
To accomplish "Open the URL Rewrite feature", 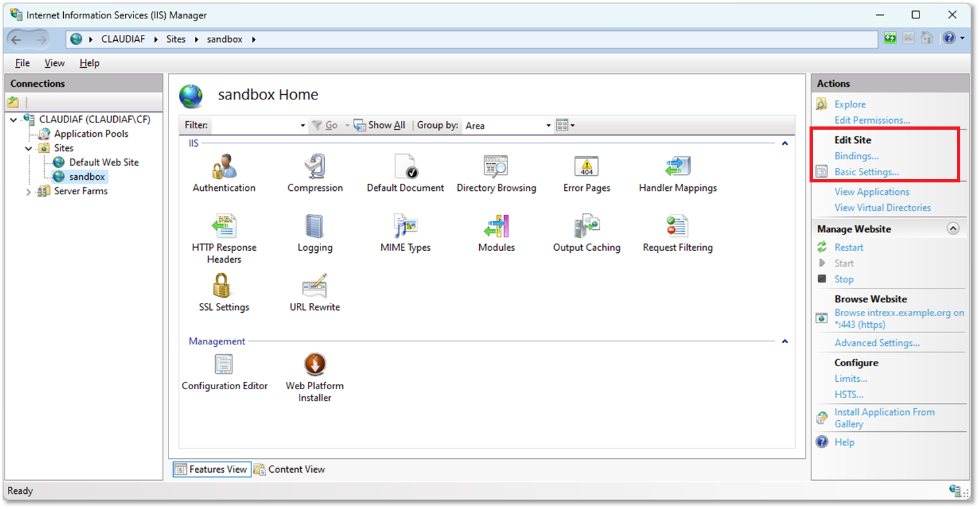I will [315, 287].
